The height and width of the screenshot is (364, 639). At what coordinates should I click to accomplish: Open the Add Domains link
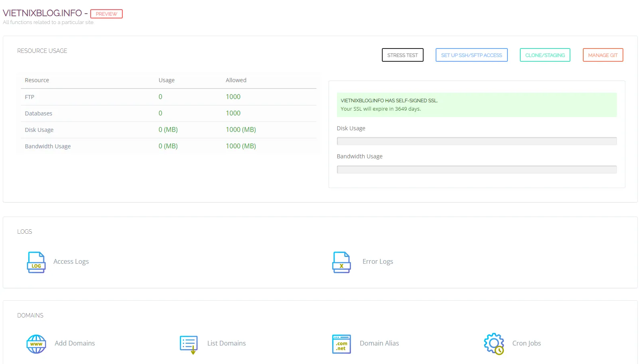[75, 343]
